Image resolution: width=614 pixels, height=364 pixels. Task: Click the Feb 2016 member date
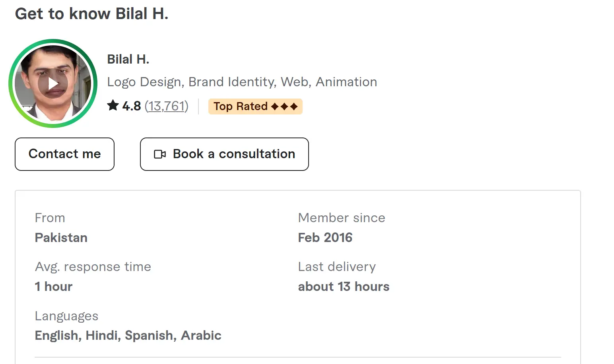click(325, 238)
